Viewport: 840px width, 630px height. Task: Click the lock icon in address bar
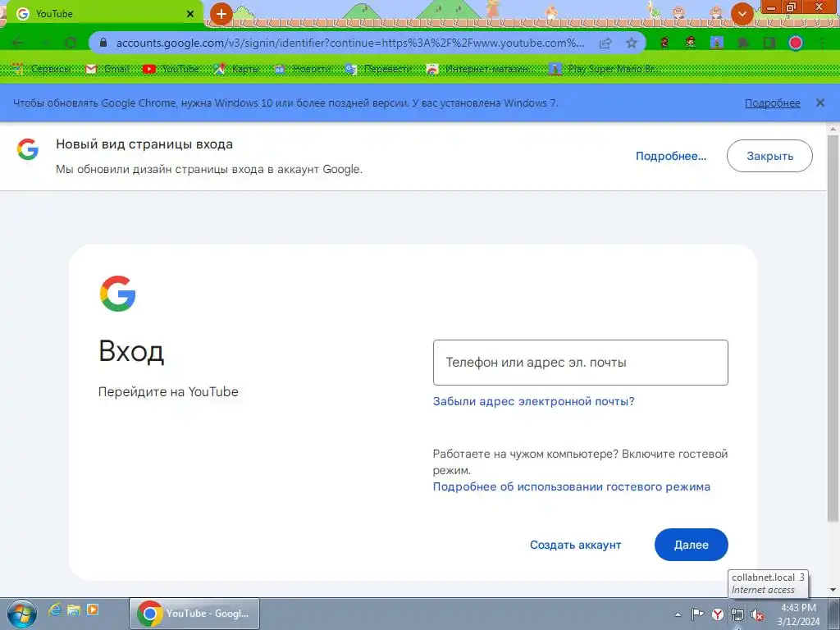click(x=103, y=43)
